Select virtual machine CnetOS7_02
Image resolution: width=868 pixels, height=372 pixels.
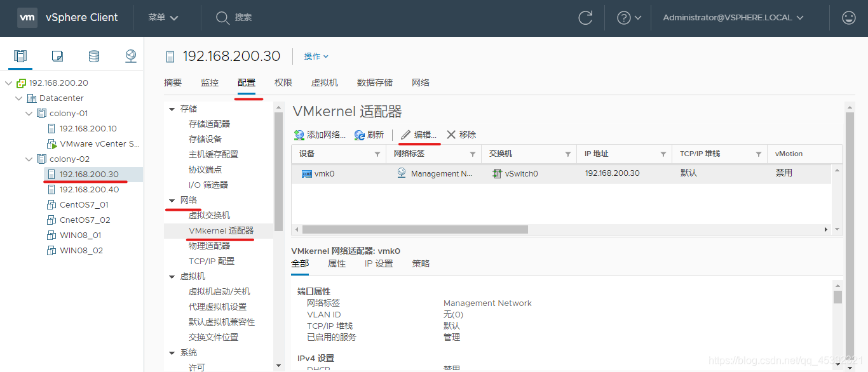click(85, 220)
